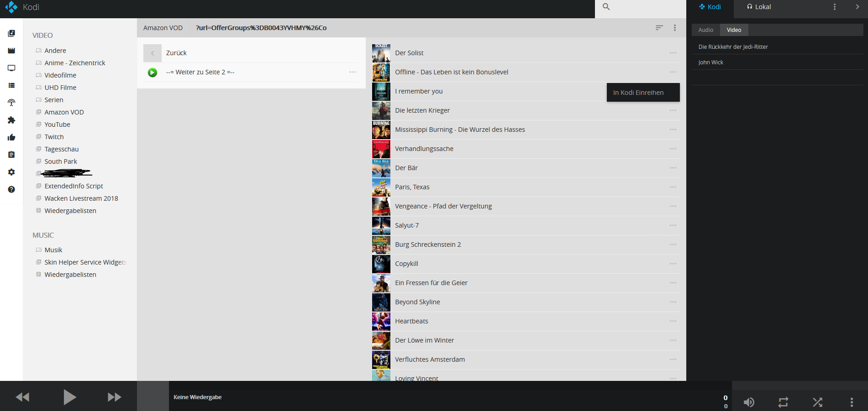Toggle repeat mode in player bar
This screenshot has height=411, width=868.
pyautogui.click(x=783, y=402)
